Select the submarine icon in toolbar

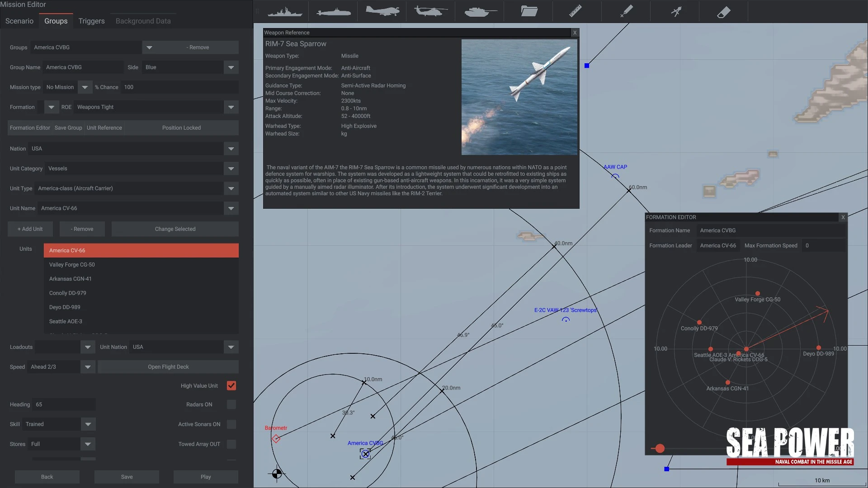click(333, 11)
